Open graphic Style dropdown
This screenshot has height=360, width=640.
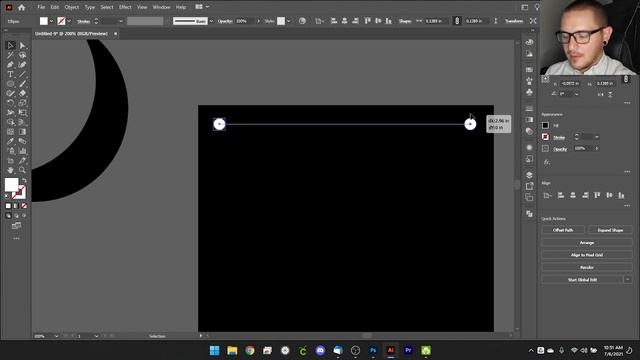click(288, 21)
